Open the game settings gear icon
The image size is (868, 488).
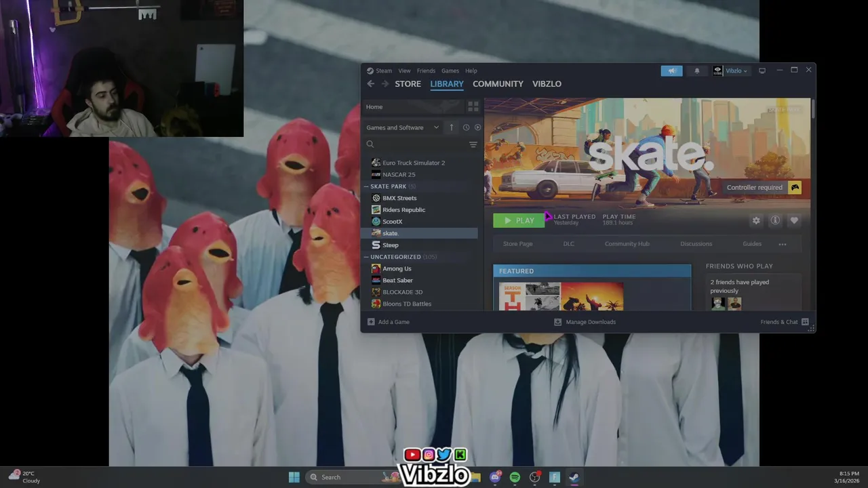coord(756,220)
